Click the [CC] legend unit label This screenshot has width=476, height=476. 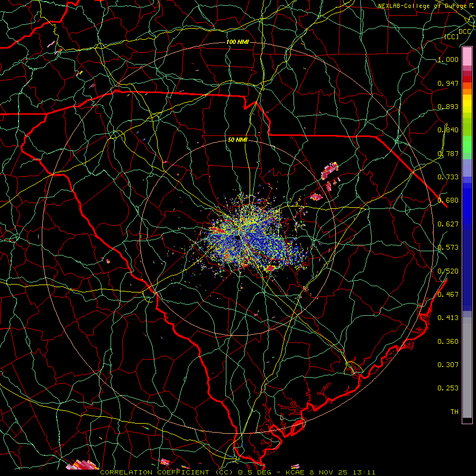point(452,37)
